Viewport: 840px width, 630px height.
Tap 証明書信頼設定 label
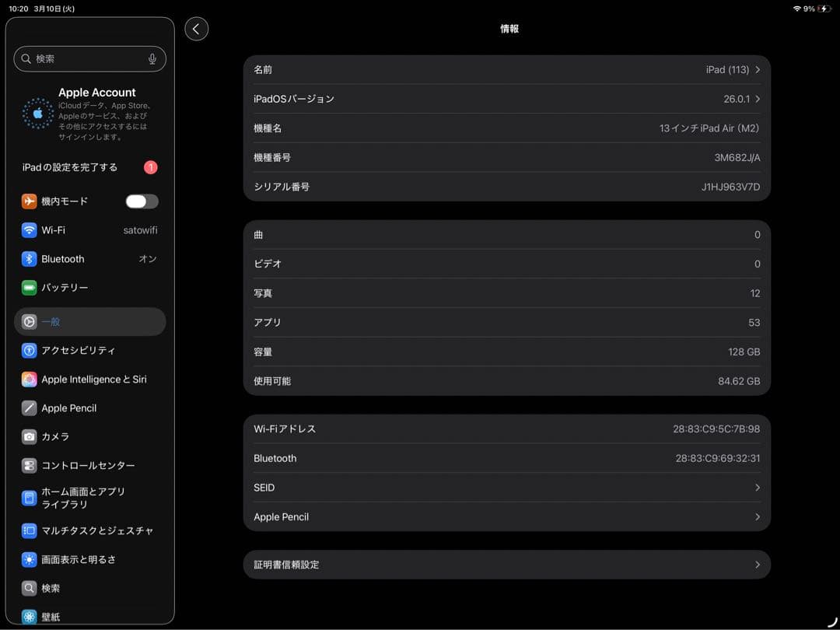286,565
